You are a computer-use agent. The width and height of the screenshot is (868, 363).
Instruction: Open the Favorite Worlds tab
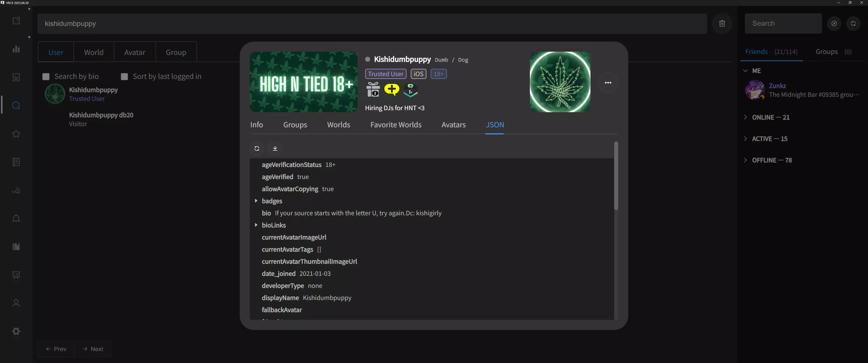396,125
